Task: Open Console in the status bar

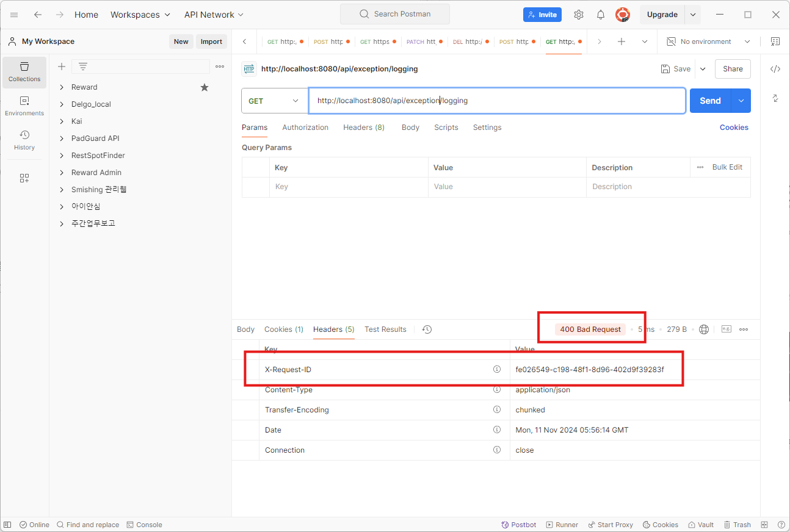Action: [144, 525]
